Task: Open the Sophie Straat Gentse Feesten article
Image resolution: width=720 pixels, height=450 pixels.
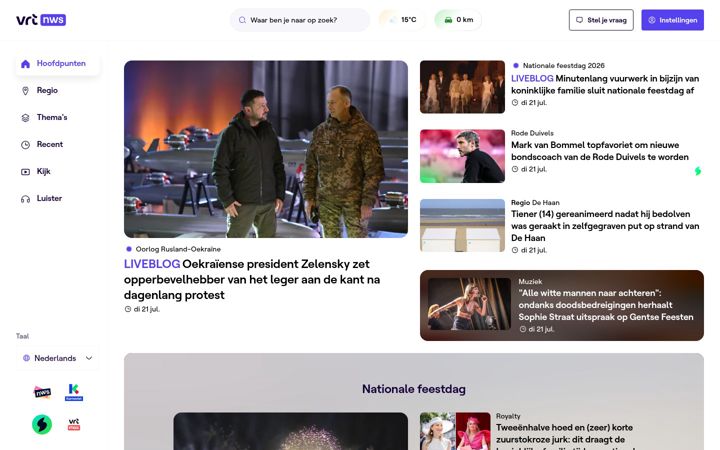Action: 606,305
